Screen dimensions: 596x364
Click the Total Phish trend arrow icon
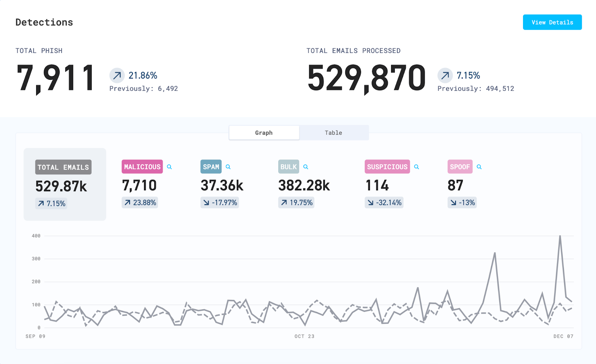pyautogui.click(x=117, y=76)
